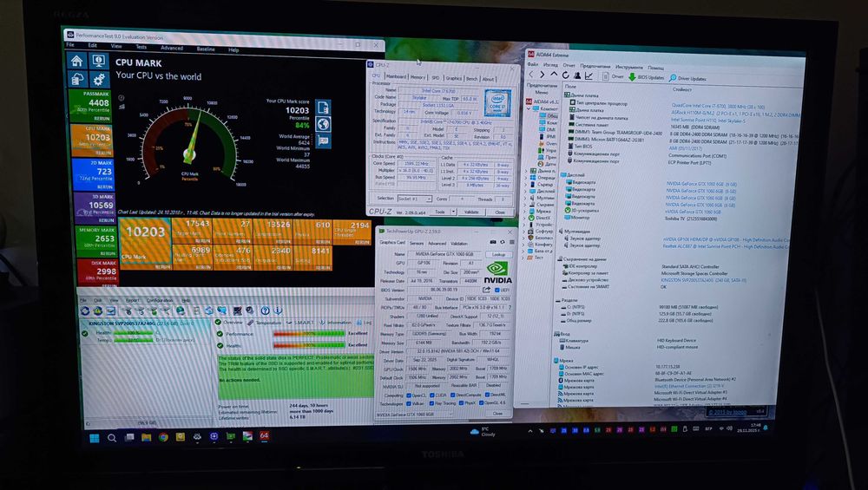Expand the Дисплей tree node in AIDA64
This screenshot has height=490, width=868.
coord(527,192)
